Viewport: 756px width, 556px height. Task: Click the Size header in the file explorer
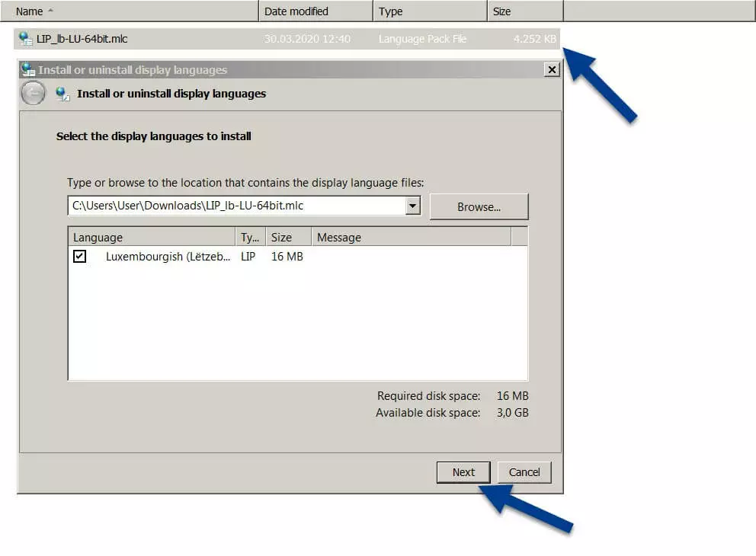(524, 11)
